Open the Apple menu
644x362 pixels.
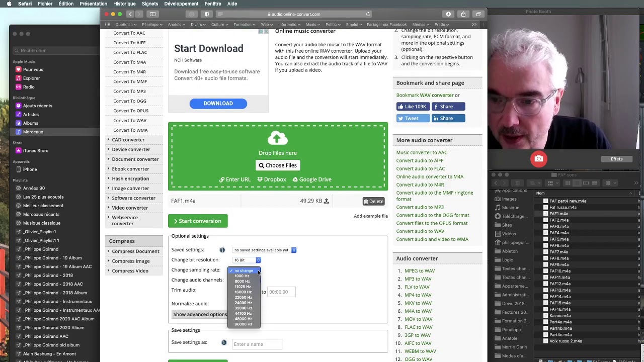(x=9, y=4)
